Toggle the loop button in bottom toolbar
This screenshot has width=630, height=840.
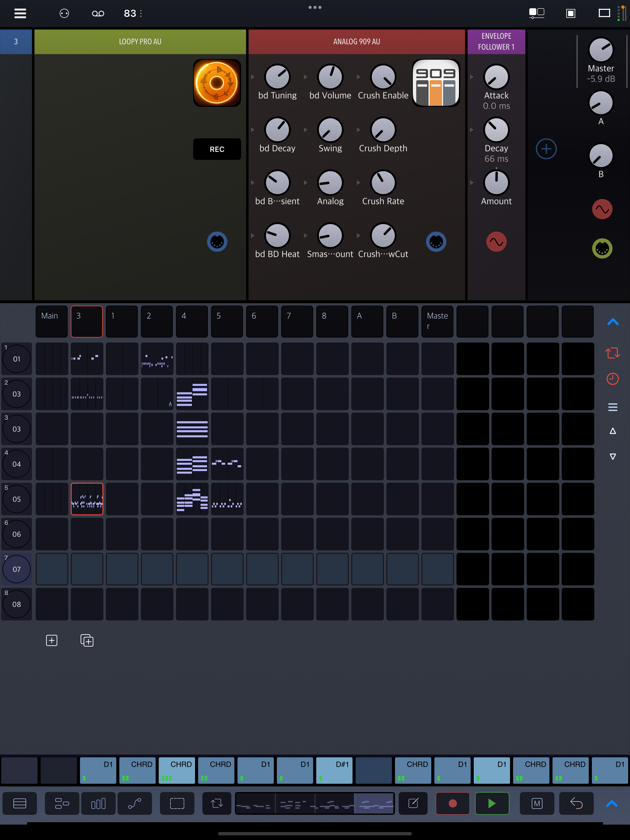tap(217, 803)
